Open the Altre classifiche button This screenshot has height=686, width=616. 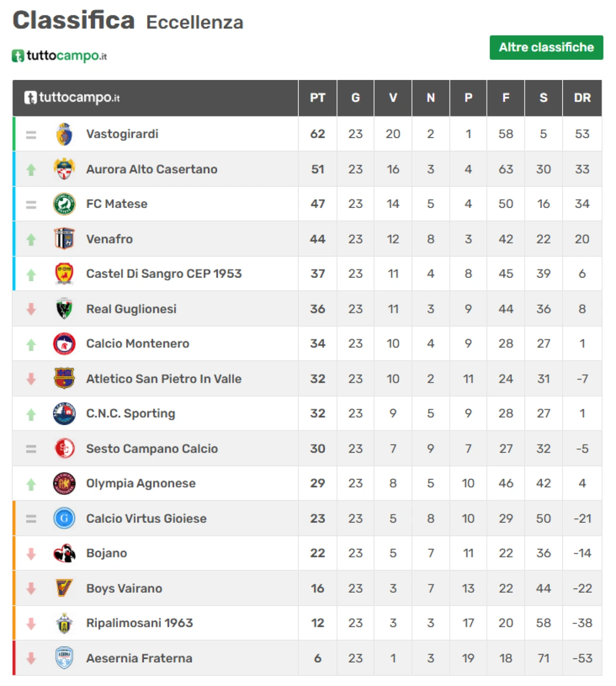[x=546, y=47]
